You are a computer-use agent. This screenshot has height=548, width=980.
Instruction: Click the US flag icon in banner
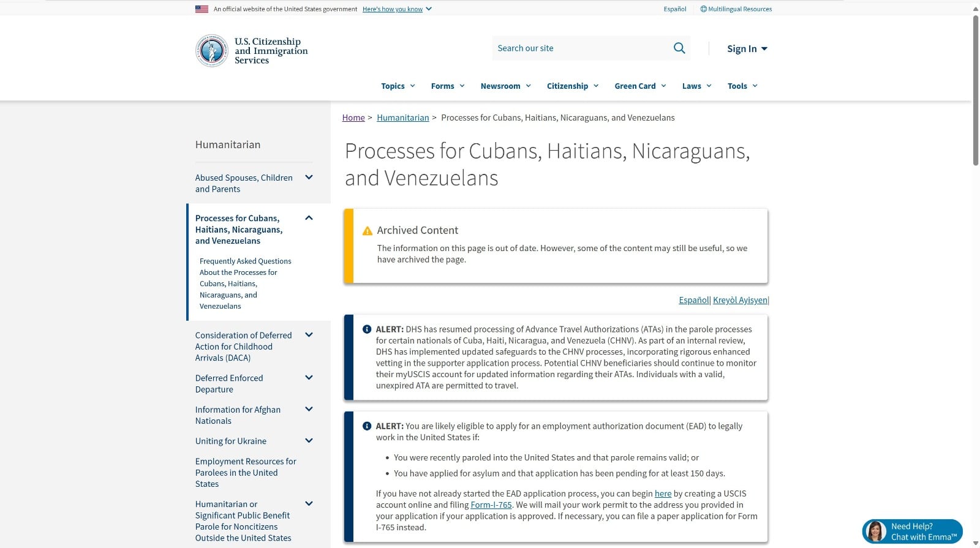pyautogui.click(x=202, y=9)
